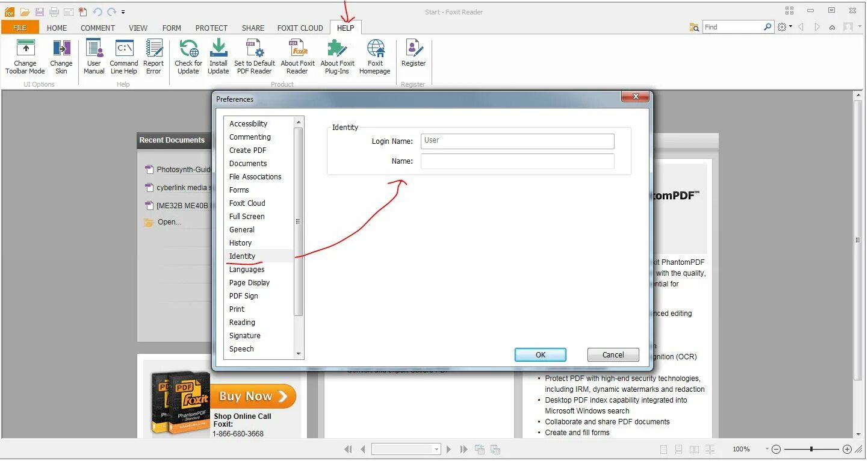868x461 pixels.
Task: Choose Full Screen in Preferences list
Action: [247, 217]
